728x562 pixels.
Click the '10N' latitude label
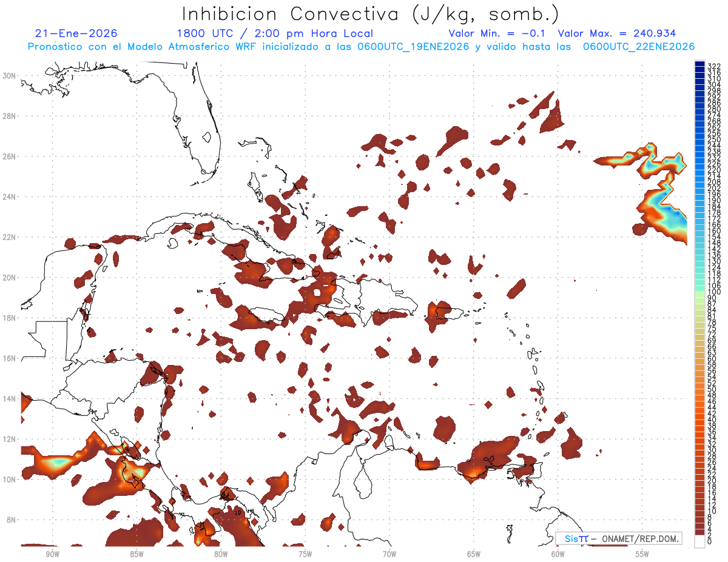(x=10, y=480)
